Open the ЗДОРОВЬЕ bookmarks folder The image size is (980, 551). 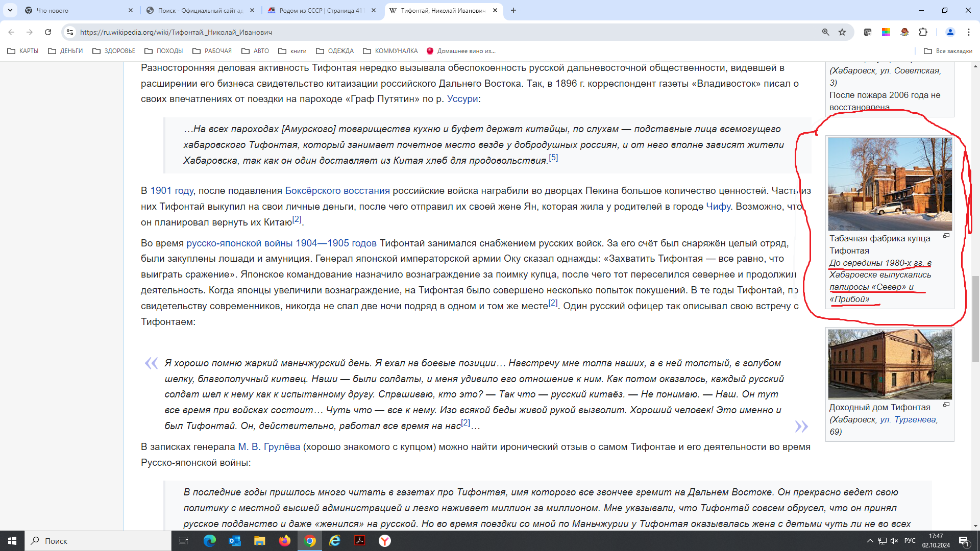[x=113, y=51]
